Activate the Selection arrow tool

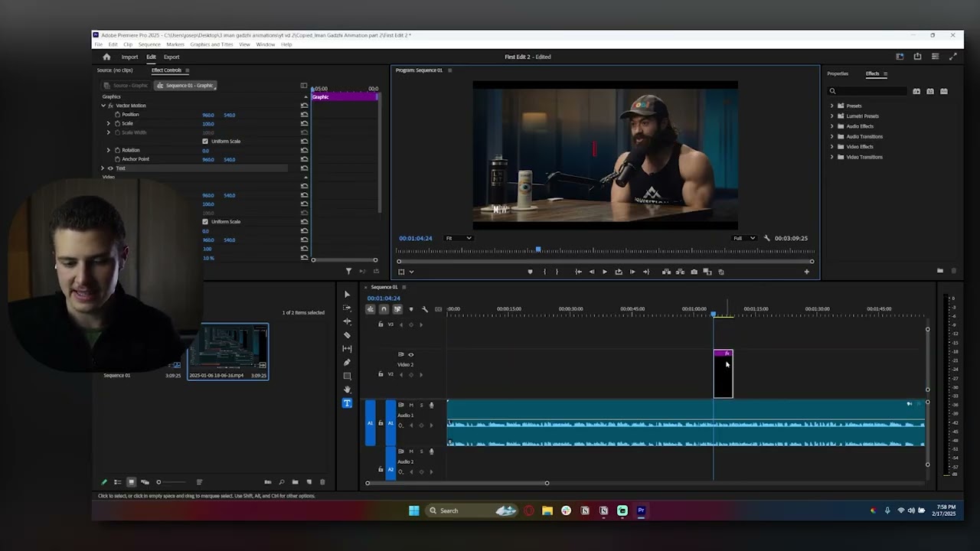click(347, 295)
